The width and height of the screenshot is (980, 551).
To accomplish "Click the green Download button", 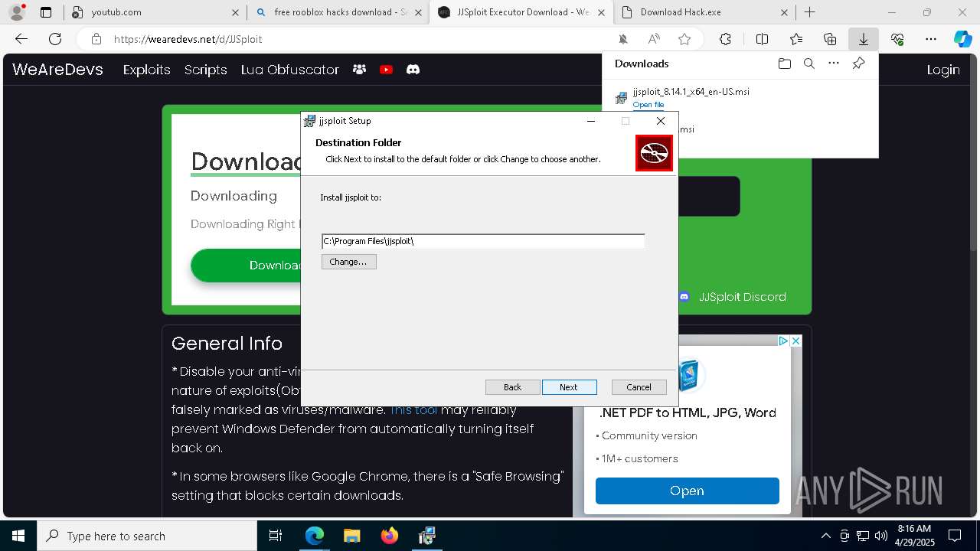I will coord(246,266).
